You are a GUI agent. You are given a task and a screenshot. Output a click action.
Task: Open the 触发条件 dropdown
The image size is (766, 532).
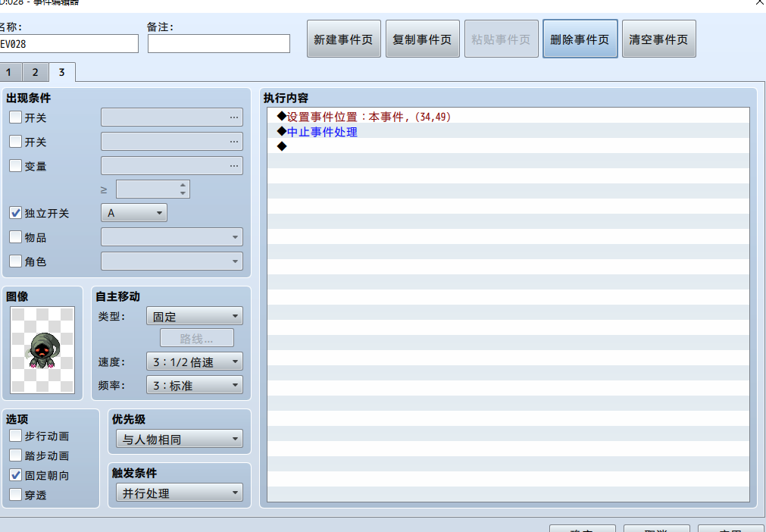click(x=180, y=493)
